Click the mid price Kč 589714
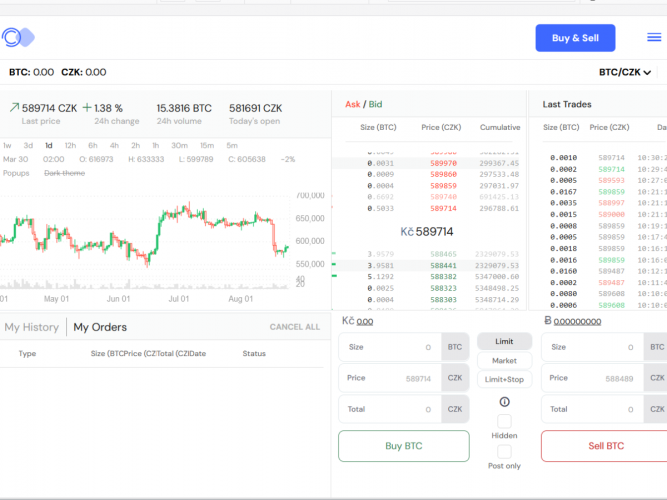The image size is (667, 500). [427, 231]
